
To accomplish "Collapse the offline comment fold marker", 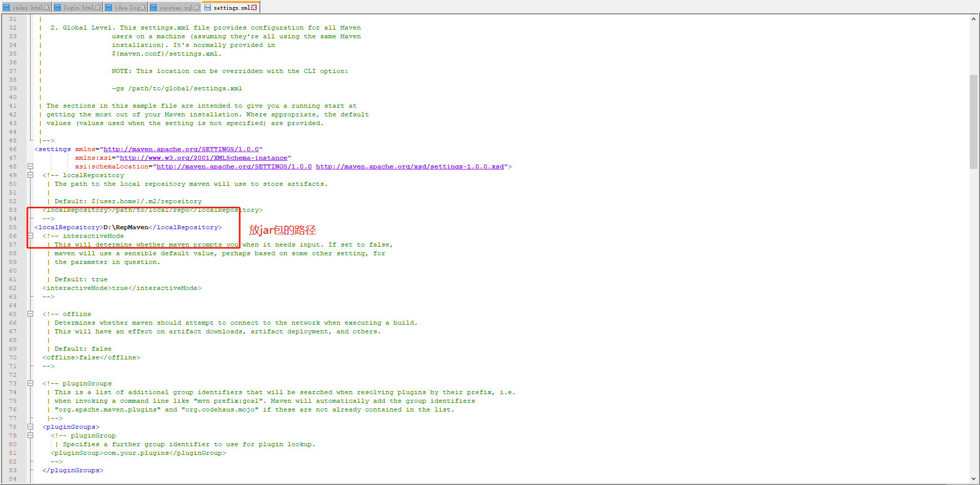I will tap(30, 313).
